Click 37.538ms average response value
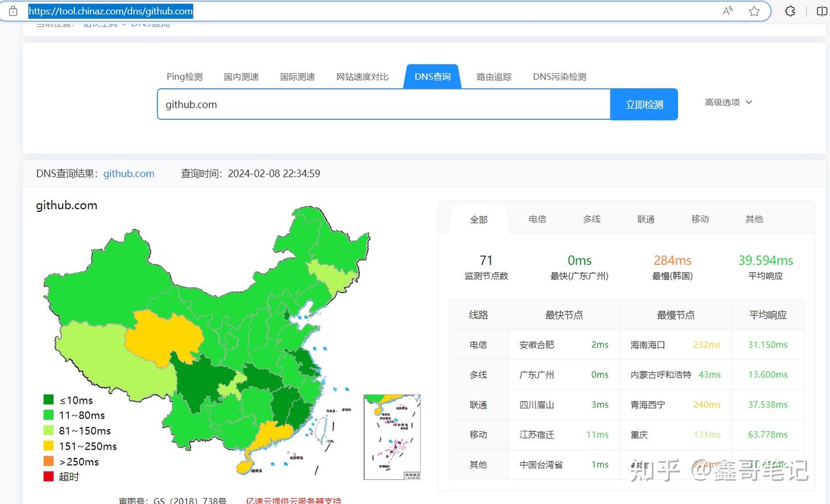Viewport: 830px width, 504px height. (768, 404)
